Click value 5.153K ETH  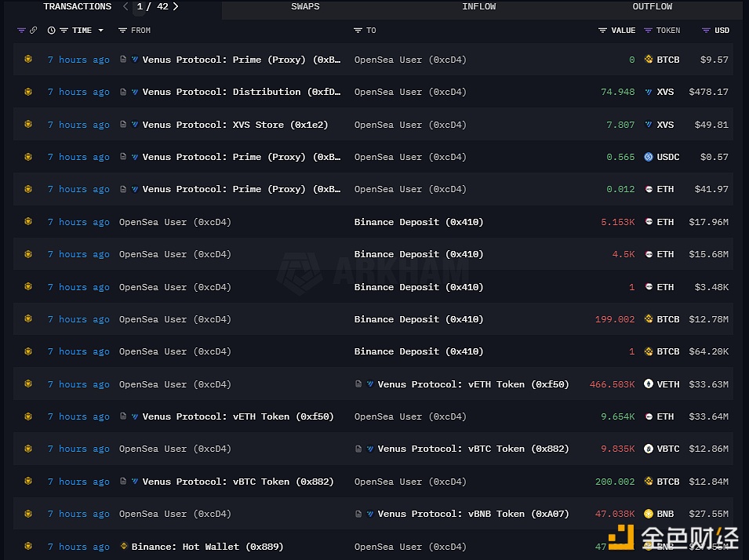[x=618, y=222]
